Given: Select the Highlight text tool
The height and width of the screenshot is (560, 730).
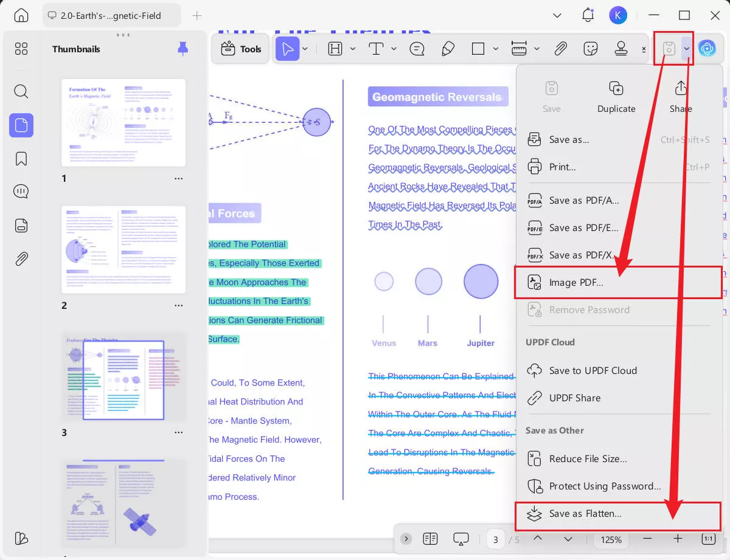Looking at the screenshot, I should click(x=335, y=49).
